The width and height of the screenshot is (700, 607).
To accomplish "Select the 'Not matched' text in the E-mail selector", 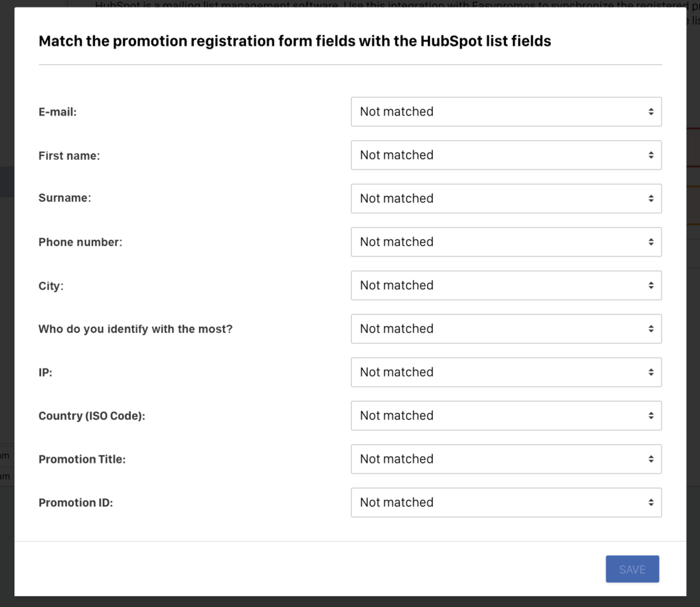I will (x=396, y=111).
